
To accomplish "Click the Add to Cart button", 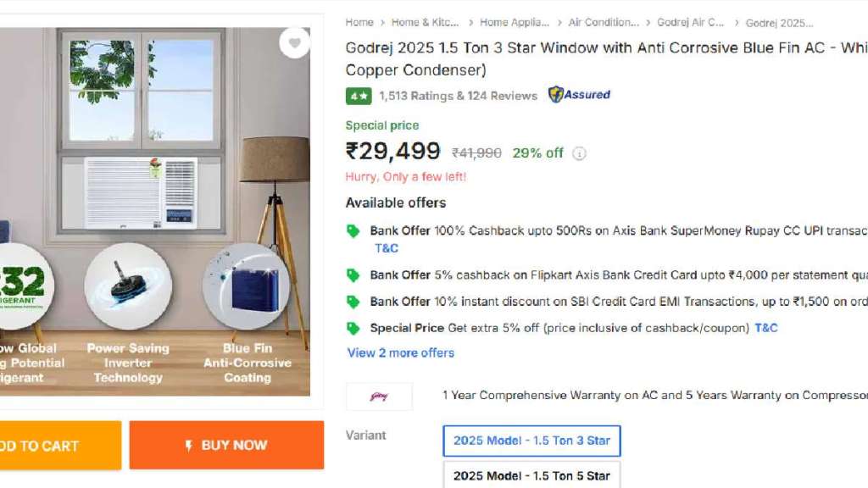I will 55,446.
